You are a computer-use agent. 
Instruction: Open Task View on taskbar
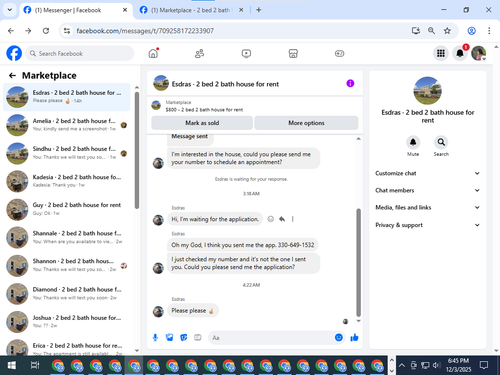click(x=35, y=365)
